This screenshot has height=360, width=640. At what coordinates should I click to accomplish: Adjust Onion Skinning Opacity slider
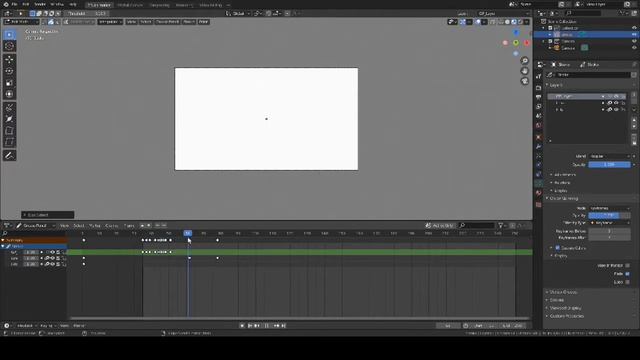[609, 215]
